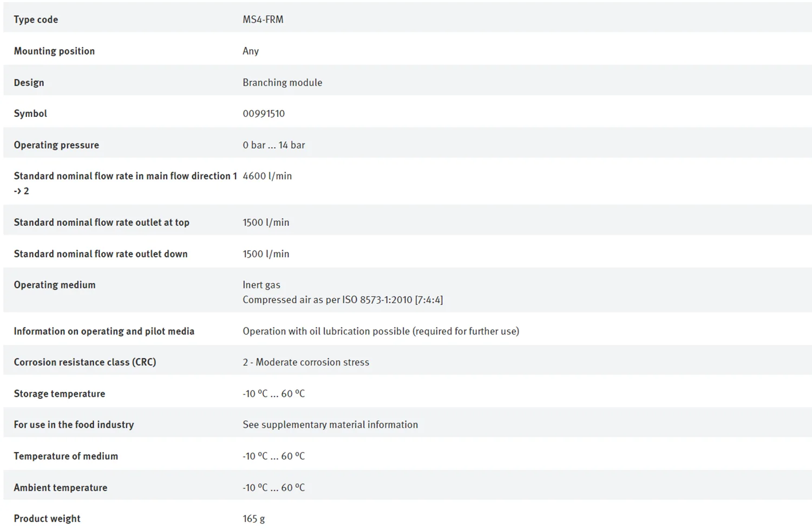Viewport: 812px width, 530px height.
Task: Select the flow rate outlet at top label
Action: pyautogui.click(x=101, y=223)
